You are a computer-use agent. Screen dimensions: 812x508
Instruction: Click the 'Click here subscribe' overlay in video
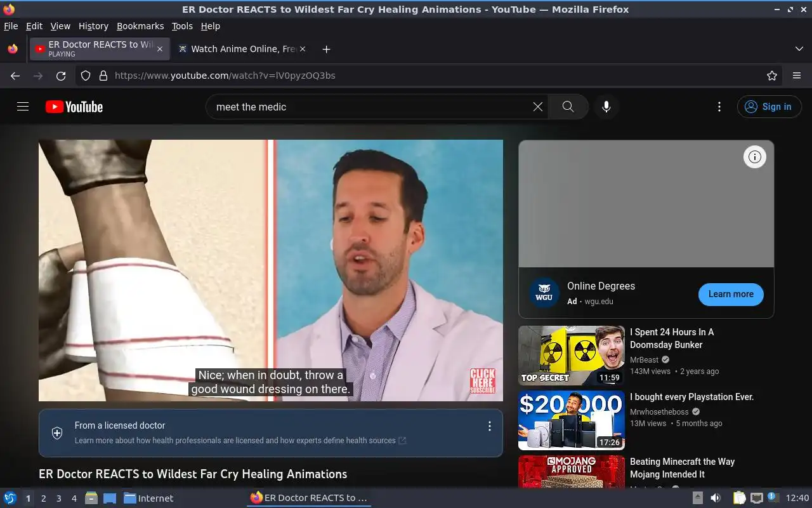point(482,381)
